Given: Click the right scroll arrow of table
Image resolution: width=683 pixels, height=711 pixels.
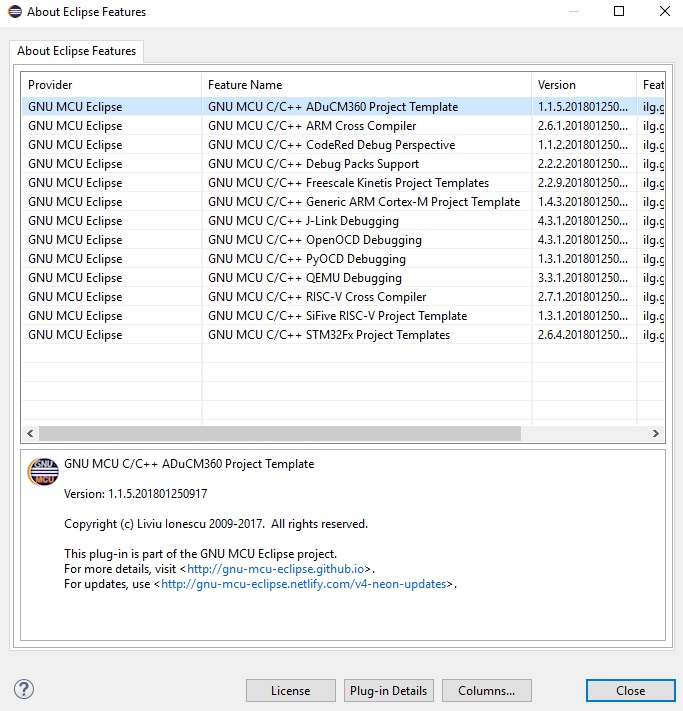Looking at the screenshot, I should click(656, 434).
